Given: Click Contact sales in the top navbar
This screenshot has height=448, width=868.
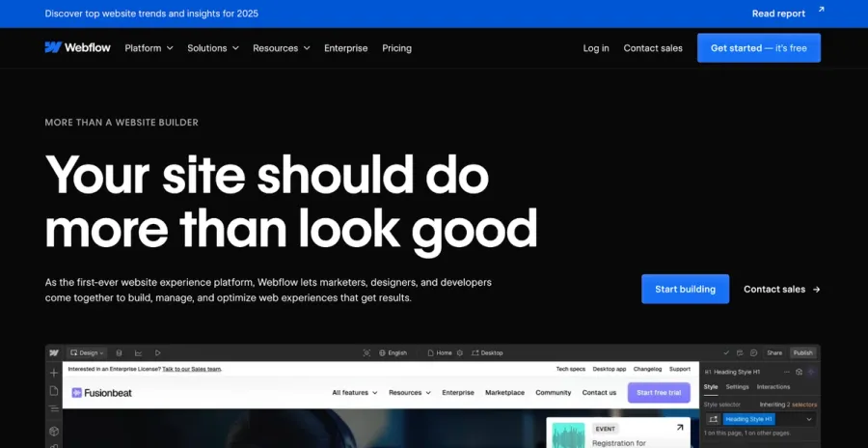Looking at the screenshot, I should (x=653, y=48).
